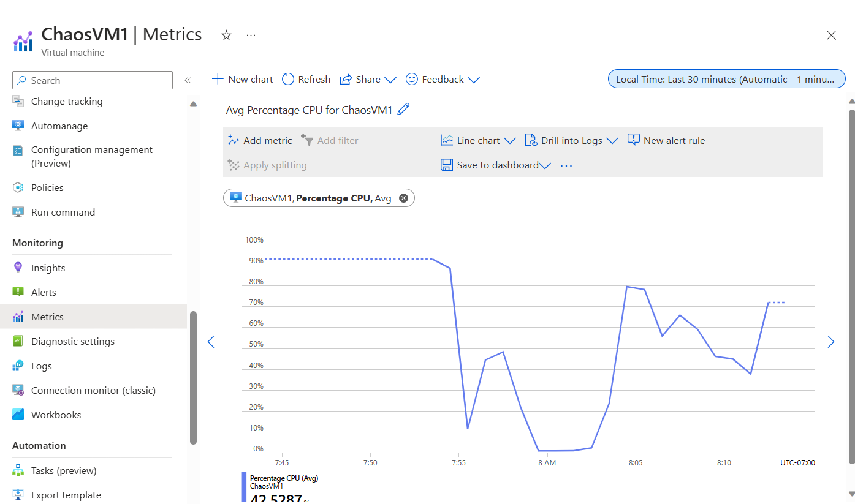Viewport: 855px width, 504px height.
Task: Collapse the left sidebar menu
Action: click(188, 80)
